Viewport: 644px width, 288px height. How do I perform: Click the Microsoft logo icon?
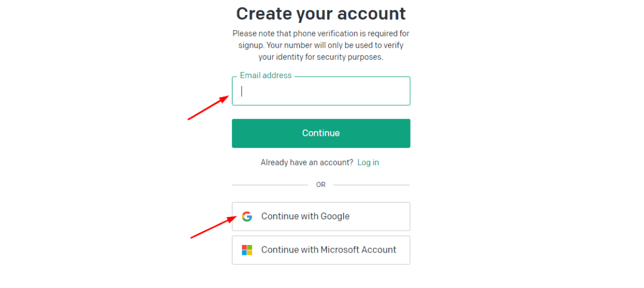click(247, 250)
